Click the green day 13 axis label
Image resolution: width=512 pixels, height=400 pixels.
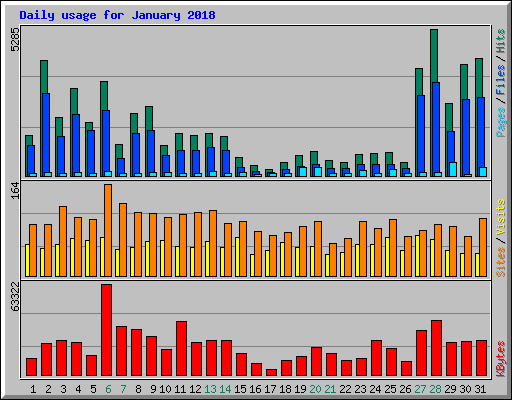tap(210, 389)
